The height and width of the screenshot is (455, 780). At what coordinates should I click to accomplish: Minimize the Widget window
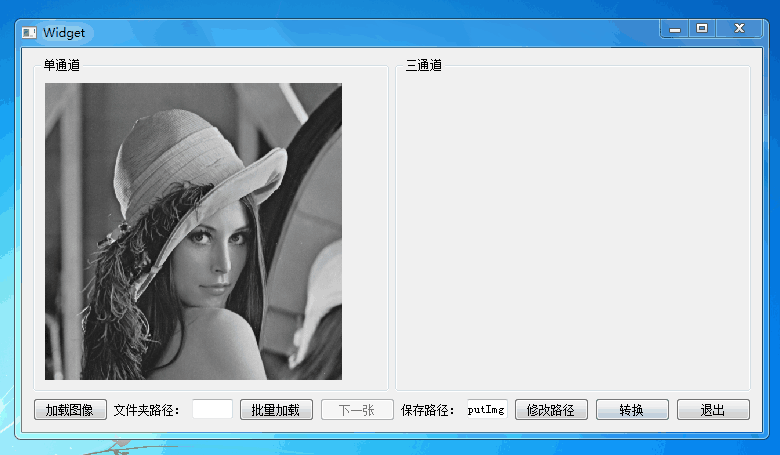(x=675, y=29)
